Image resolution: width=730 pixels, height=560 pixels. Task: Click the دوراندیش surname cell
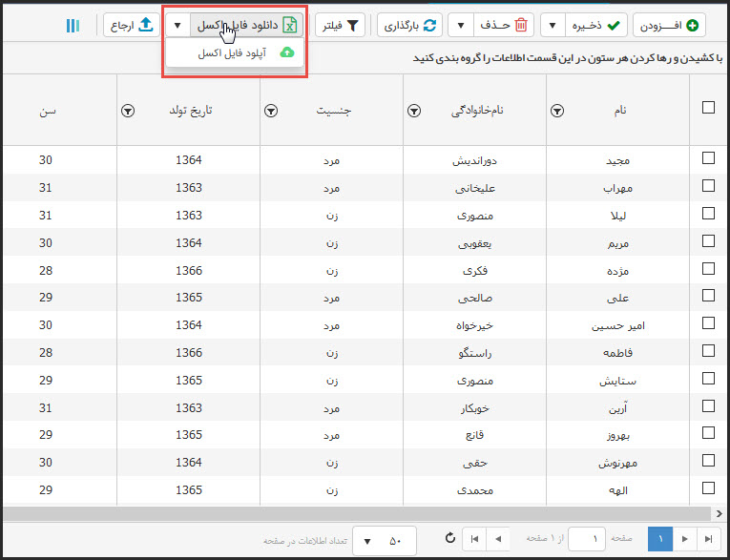(474, 160)
